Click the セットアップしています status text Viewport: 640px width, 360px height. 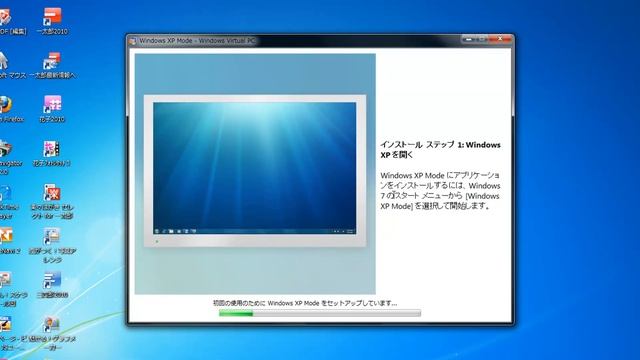click(x=305, y=303)
